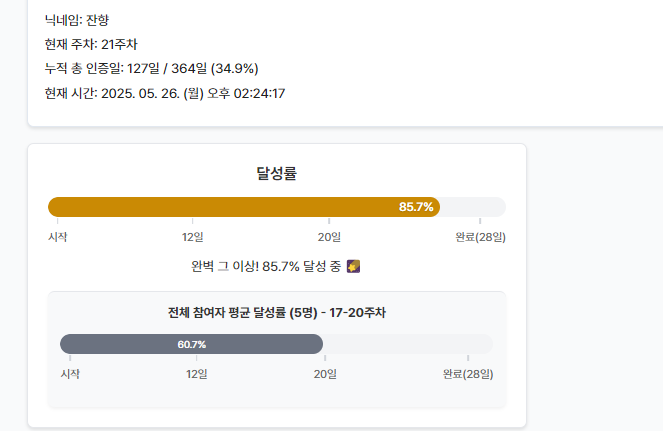Click the 완료(28일) marker under gray bar
Screen dimensions: 663x431
[x=468, y=374]
